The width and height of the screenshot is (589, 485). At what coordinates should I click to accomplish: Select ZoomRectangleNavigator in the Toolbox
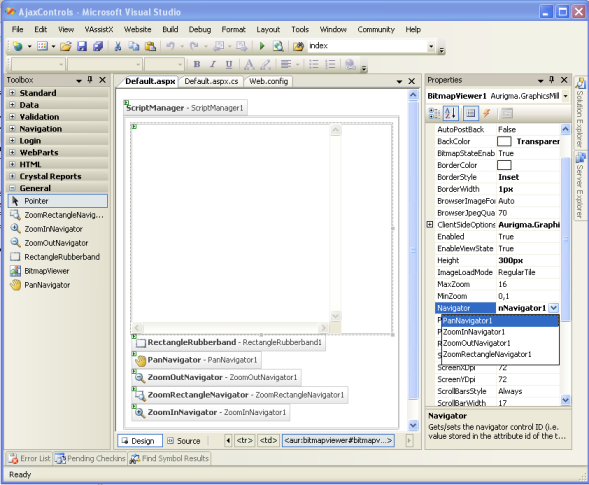click(x=57, y=215)
